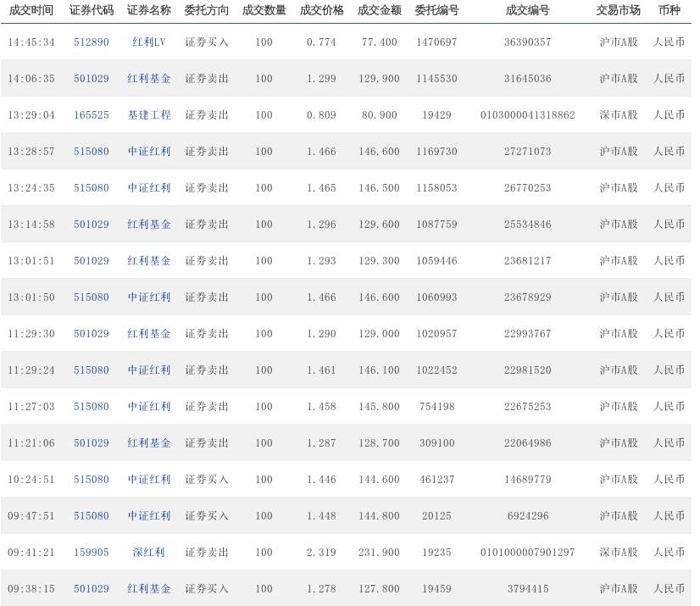Open the 501029 code in the 14:06:35 row
Screen dimensions: 700x606
(91, 79)
